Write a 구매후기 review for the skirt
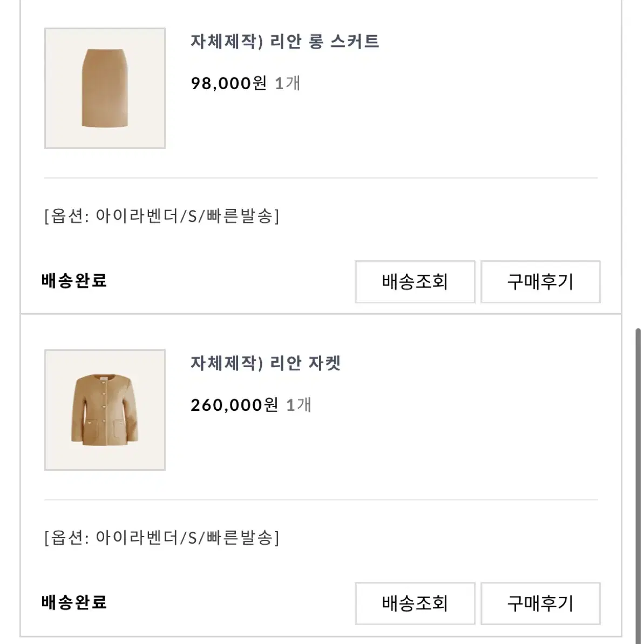The width and height of the screenshot is (644, 644). (540, 282)
